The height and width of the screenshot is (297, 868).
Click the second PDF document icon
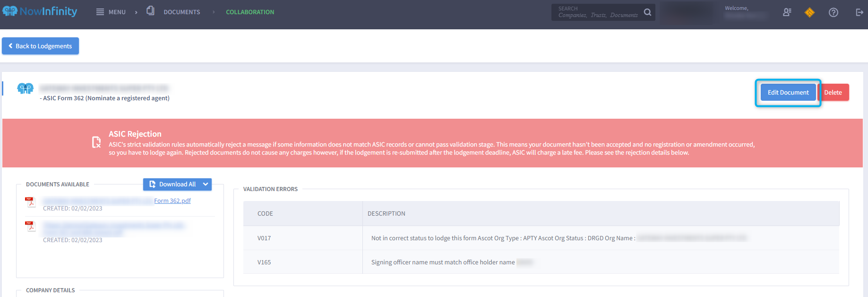pos(30,227)
